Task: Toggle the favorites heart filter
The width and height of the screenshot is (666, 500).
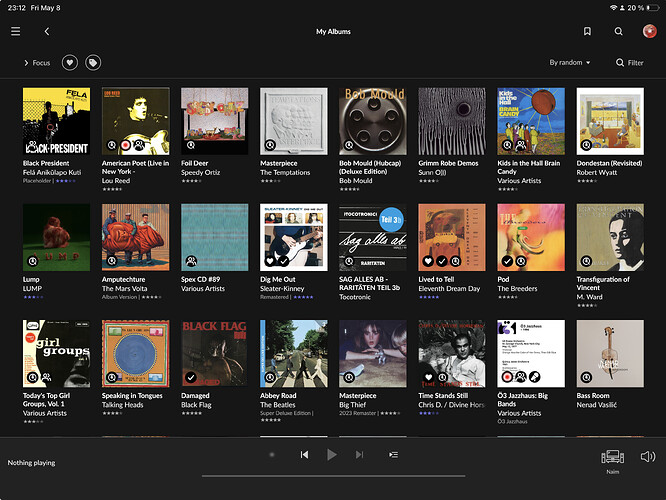Action: click(x=70, y=63)
